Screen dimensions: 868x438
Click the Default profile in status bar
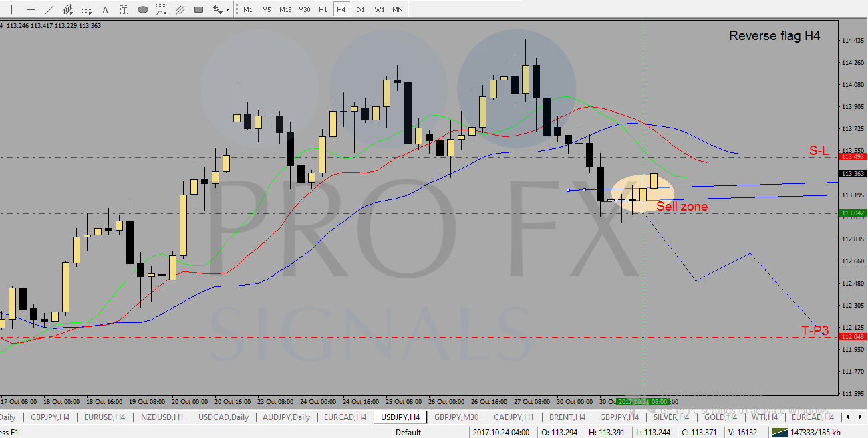pyautogui.click(x=408, y=432)
